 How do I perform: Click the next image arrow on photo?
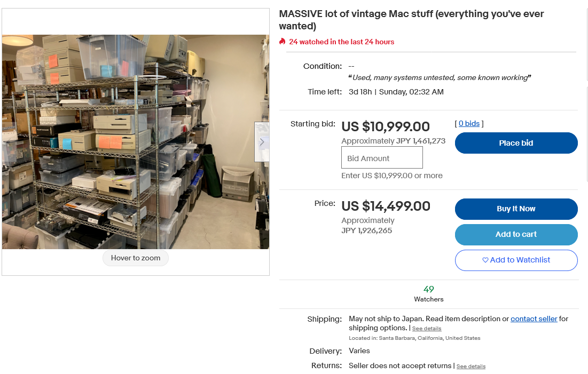[262, 142]
